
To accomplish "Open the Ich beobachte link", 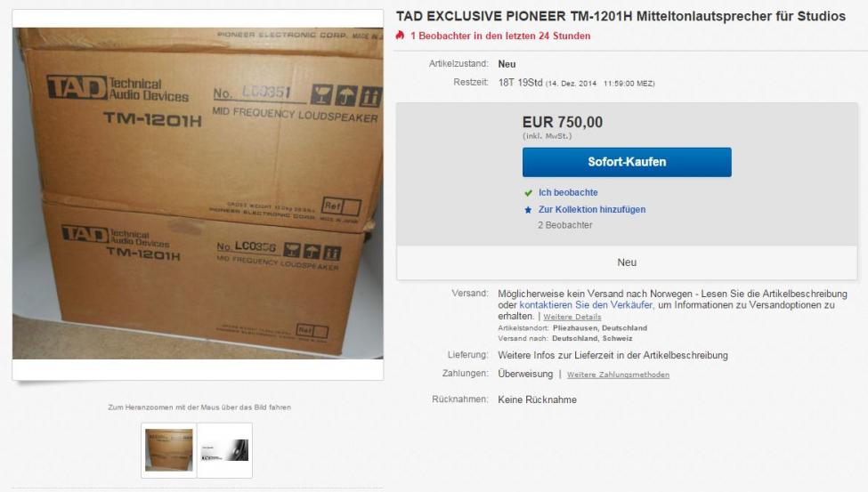I will pyautogui.click(x=568, y=192).
